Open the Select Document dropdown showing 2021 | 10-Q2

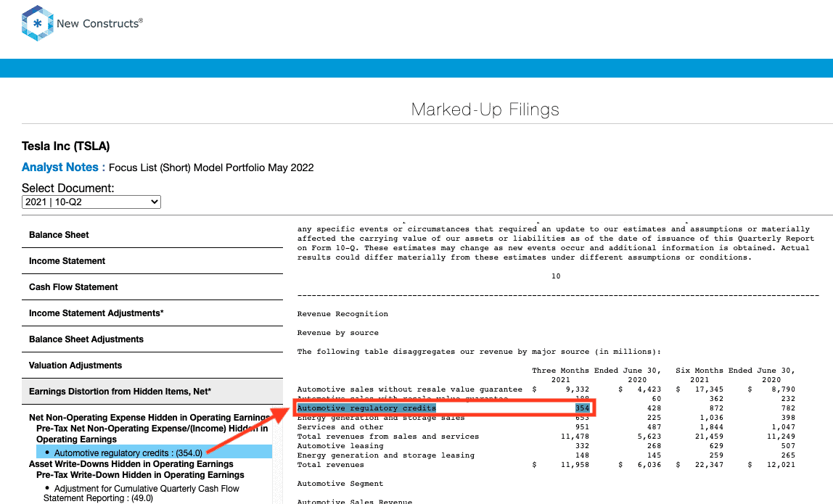click(91, 202)
